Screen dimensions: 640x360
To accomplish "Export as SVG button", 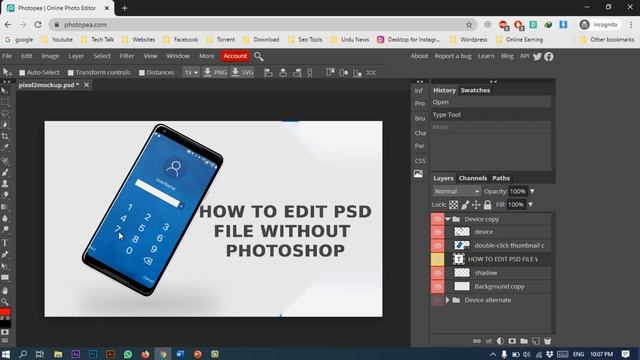I will point(242,73).
